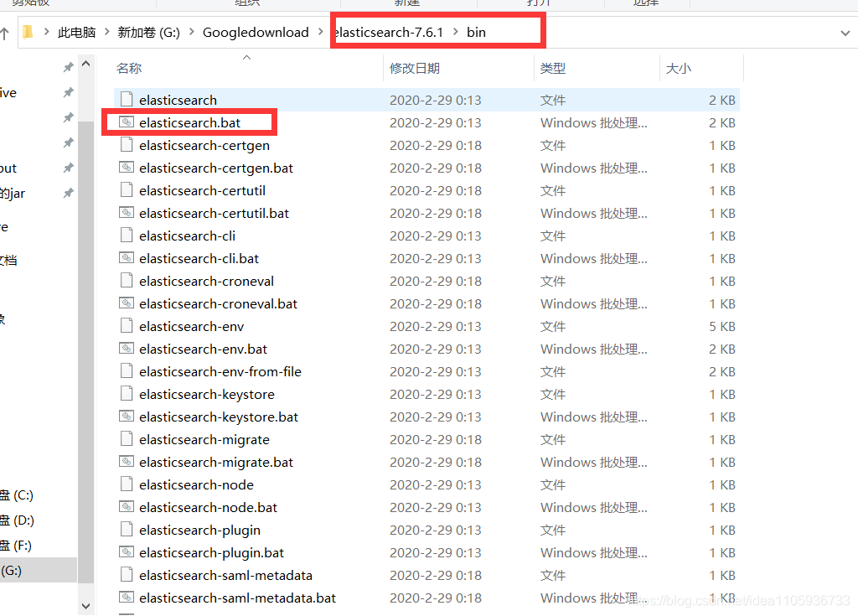This screenshot has height=616, width=858.
Task: Navigate to 新加卷 (G:) breadcrumb
Action: tap(149, 33)
